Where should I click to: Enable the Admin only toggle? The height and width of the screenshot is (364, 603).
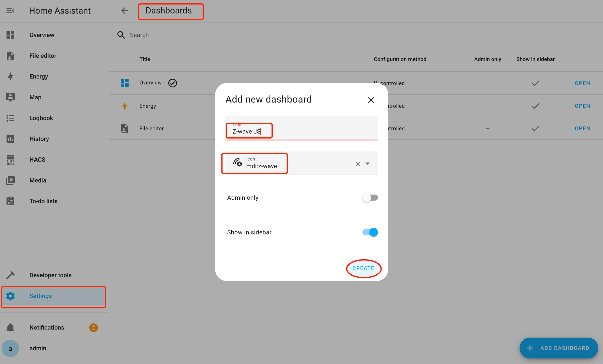pyautogui.click(x=370, y=198)
